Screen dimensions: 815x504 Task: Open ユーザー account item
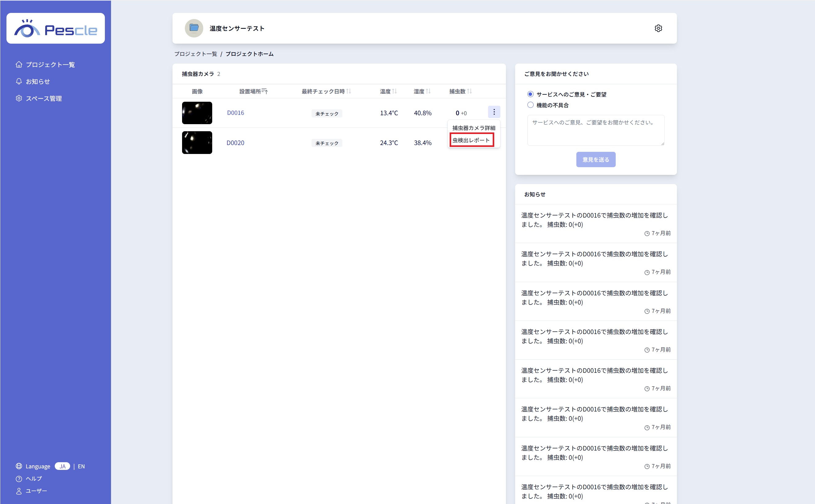coord(36,491)
